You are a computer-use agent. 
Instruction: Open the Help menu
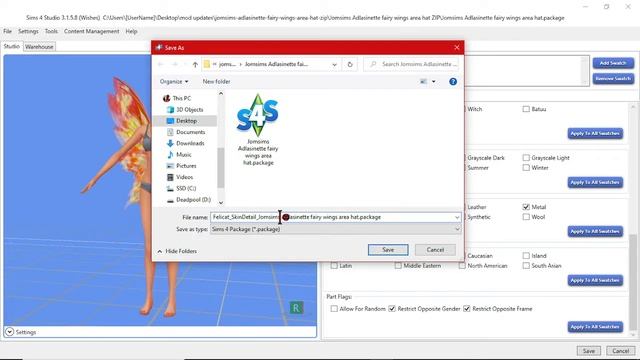[131, 31]
